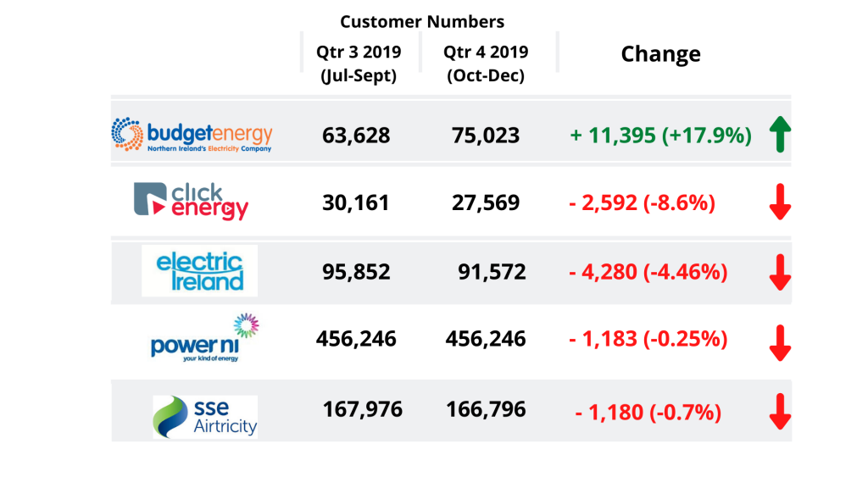
Task: Click the Budget Energy logo
Action: pyautogui.click(x=192, y=135)
